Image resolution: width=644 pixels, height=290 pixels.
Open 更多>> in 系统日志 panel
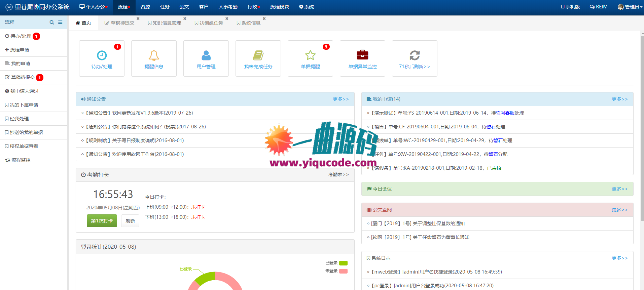tap(620, 258)
